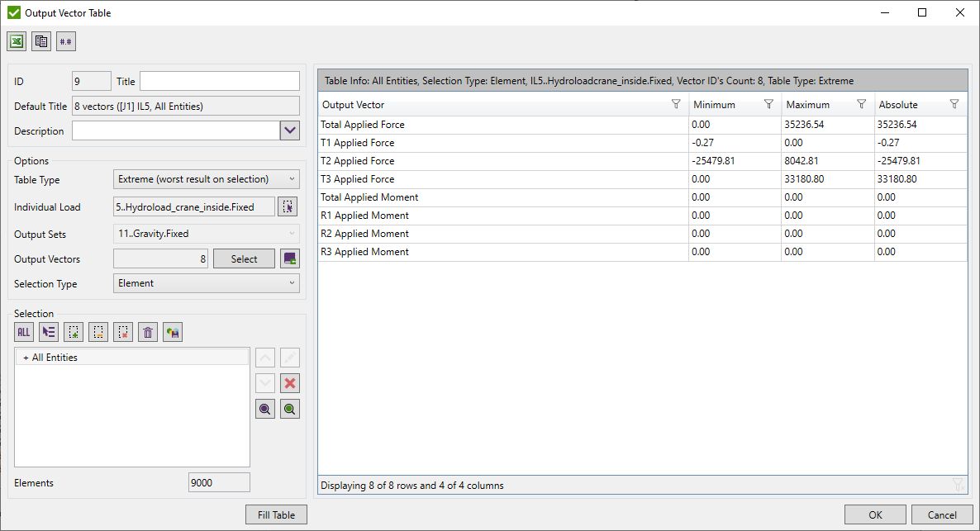Copy the table to clipboard
This screenshot has width=980, height=531.
[40, 40]
